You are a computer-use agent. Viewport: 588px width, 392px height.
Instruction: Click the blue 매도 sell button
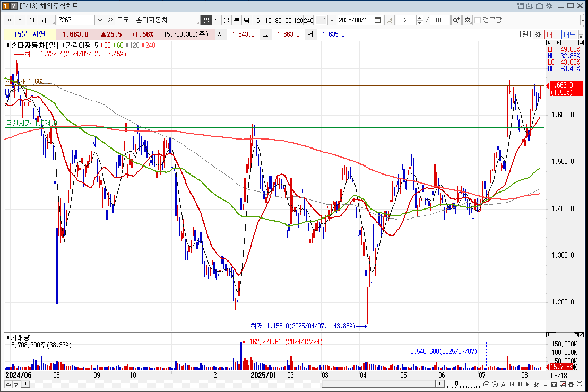click(x=569, y=34)
